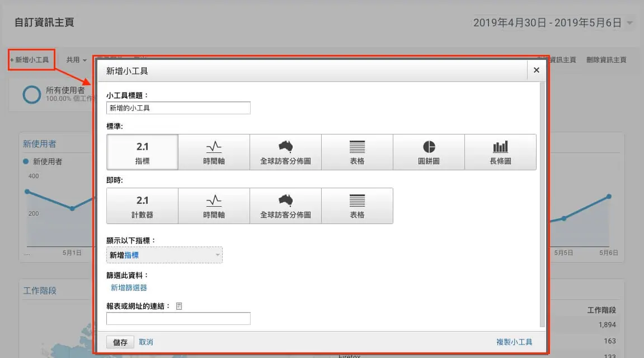This screenshot has width=644, height=358.
Task: Open the 新增指標 metric dropdown
Action: 164,255
